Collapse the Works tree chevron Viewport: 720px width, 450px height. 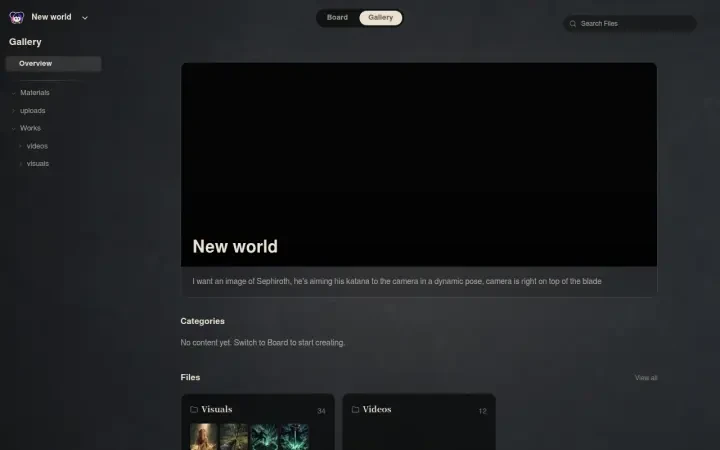click(x=13, y=128)
